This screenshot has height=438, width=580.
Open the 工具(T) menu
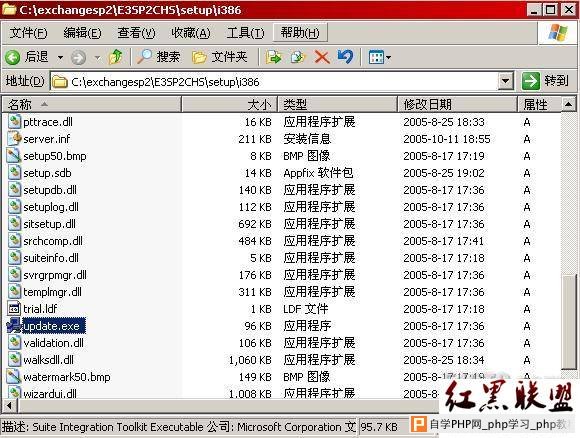click(245, 33)
